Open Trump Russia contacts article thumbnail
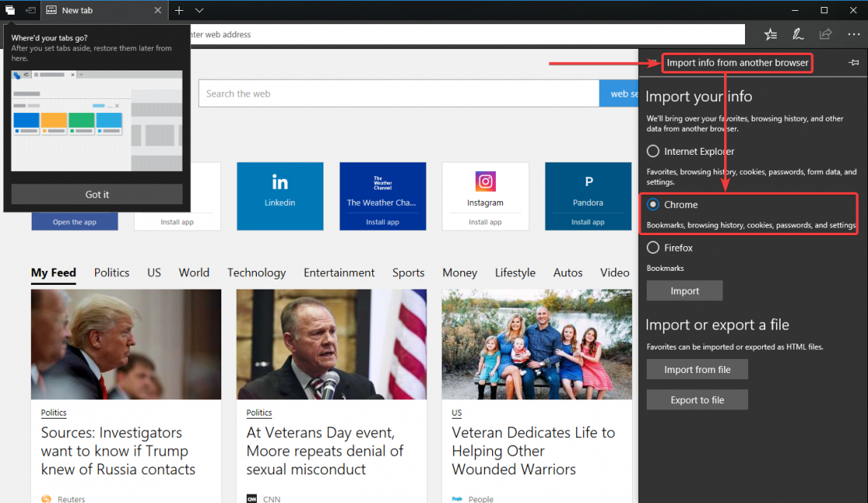This screenshot has width=868, height=503. [126, 344]
